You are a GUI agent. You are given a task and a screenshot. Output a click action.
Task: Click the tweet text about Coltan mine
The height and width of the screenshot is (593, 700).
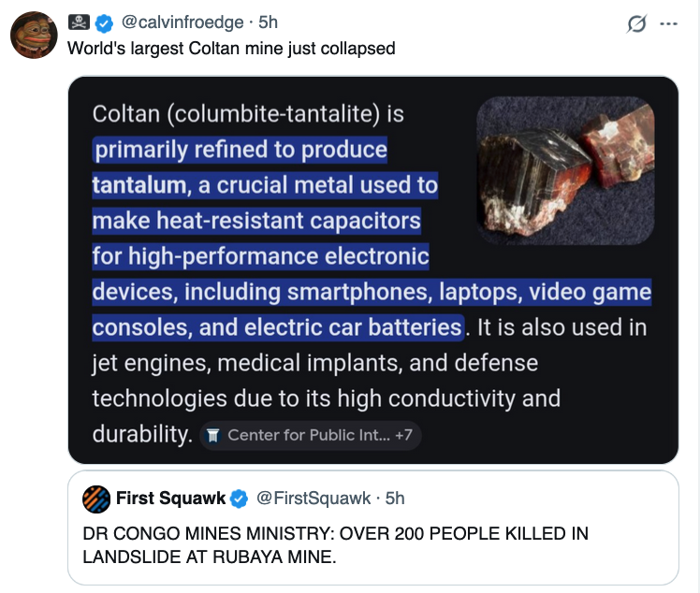tap(231, 48)
